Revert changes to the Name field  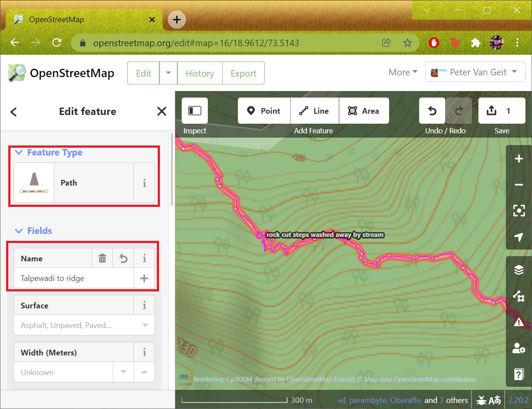pos(123,258)
